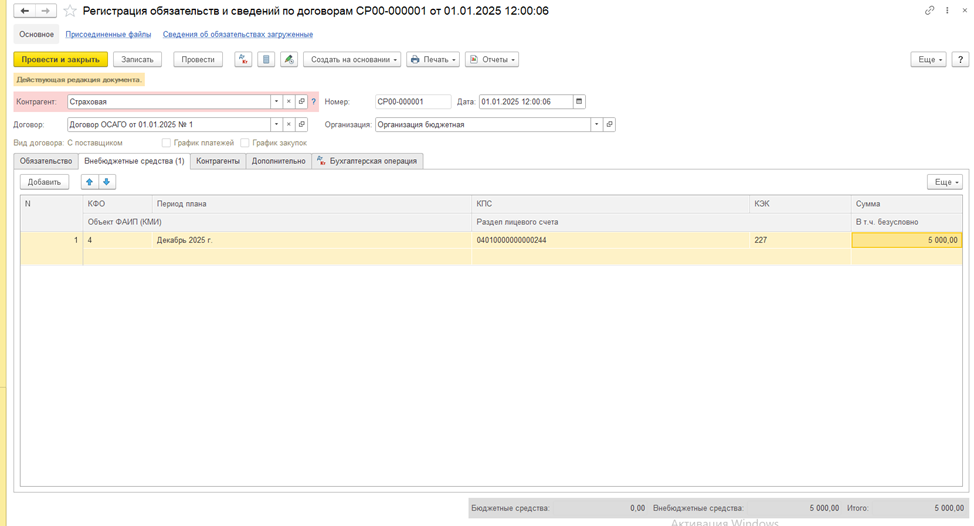Click Провести и закрыть button
This screenshot has width=974, height=526.
pyautogui.click(x=60, y=60)
